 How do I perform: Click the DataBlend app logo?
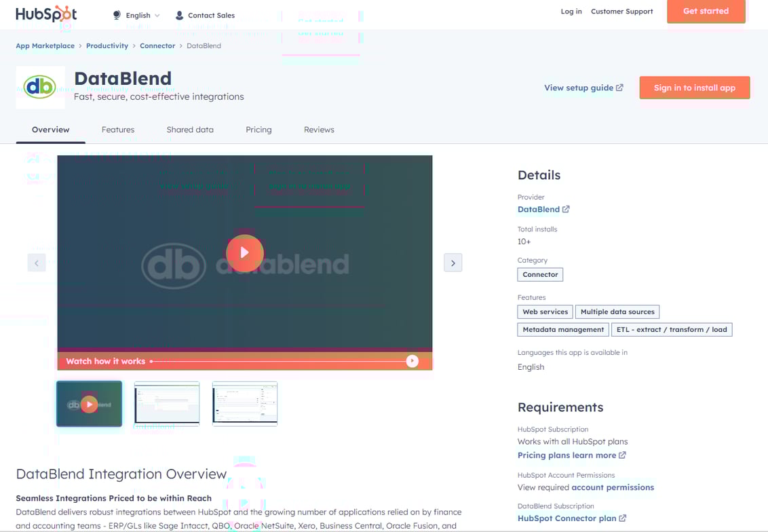tap(40, 87)
